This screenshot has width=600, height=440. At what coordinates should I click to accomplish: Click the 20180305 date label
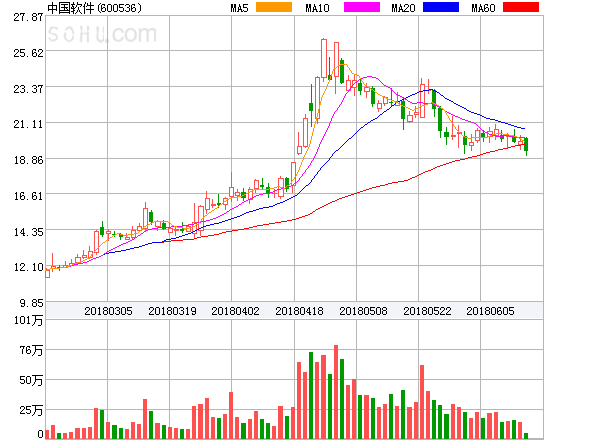click(x=108, y=311)
